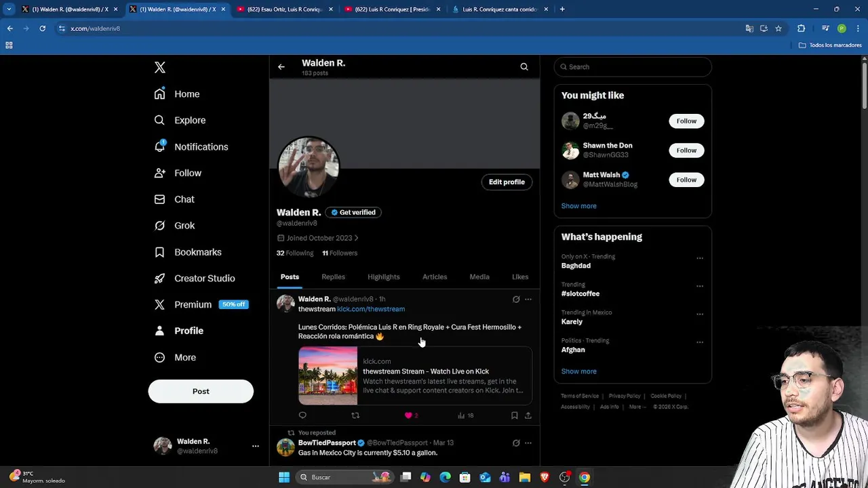
Task: Switch to the Media tab
Action: point(479,277)
